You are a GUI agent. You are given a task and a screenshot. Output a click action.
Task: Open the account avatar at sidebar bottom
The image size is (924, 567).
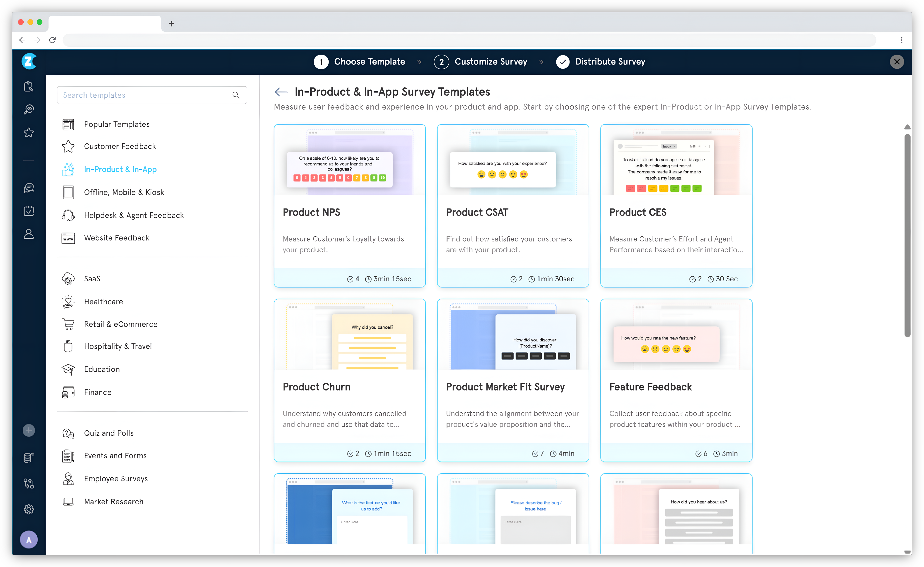click(29, 539)
